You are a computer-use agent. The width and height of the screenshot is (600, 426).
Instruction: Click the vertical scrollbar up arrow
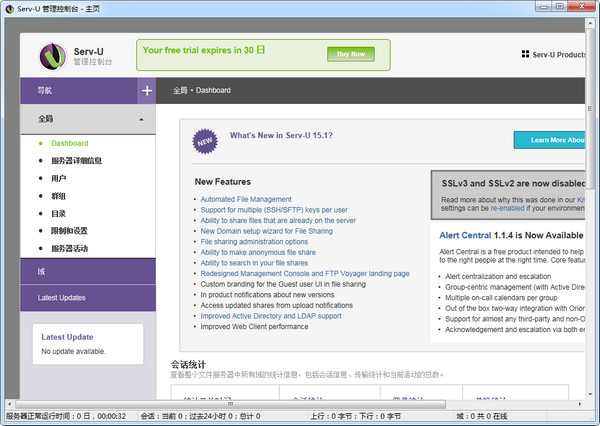point(590,23)
